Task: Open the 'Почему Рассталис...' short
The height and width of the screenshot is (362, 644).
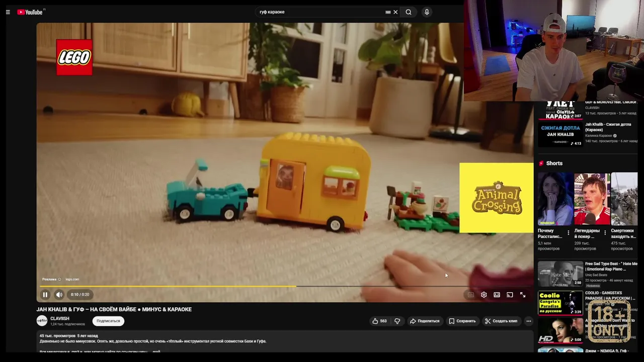Action: [555, 199]
